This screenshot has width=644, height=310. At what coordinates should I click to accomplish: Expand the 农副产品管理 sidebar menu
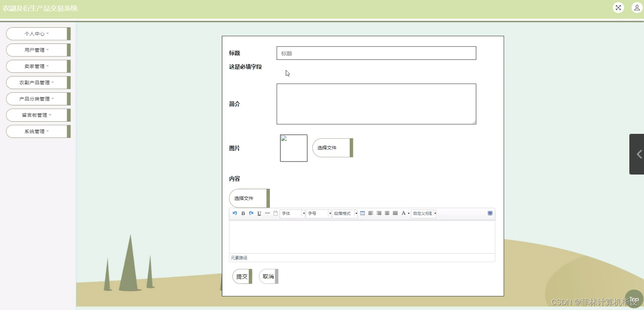click(38, 83)
